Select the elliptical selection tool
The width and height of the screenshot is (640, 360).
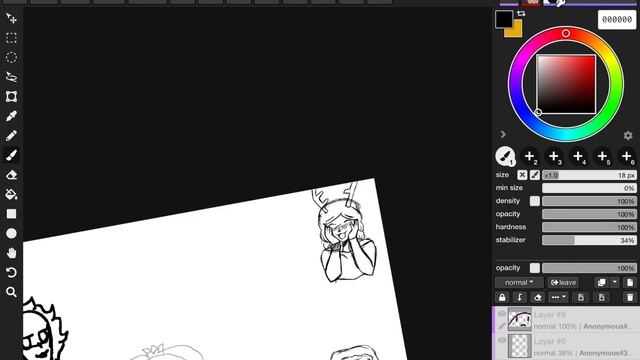[x=11, y=58]
